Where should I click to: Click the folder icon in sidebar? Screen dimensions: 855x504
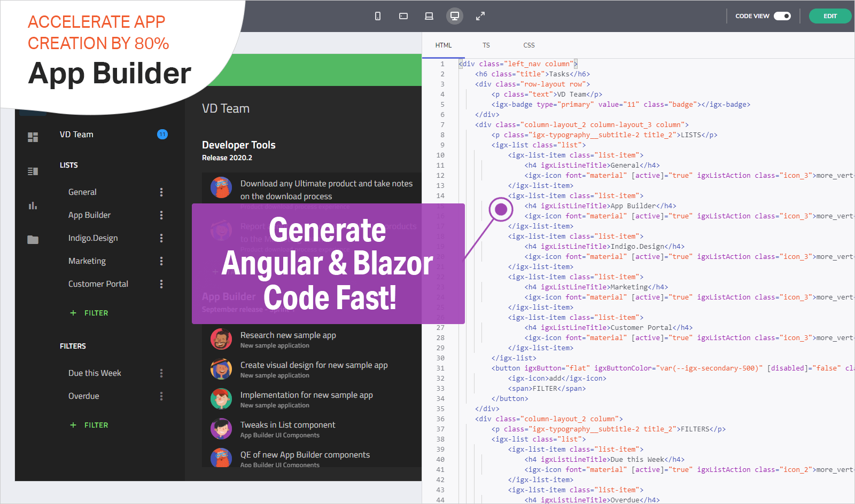[33, 240]
